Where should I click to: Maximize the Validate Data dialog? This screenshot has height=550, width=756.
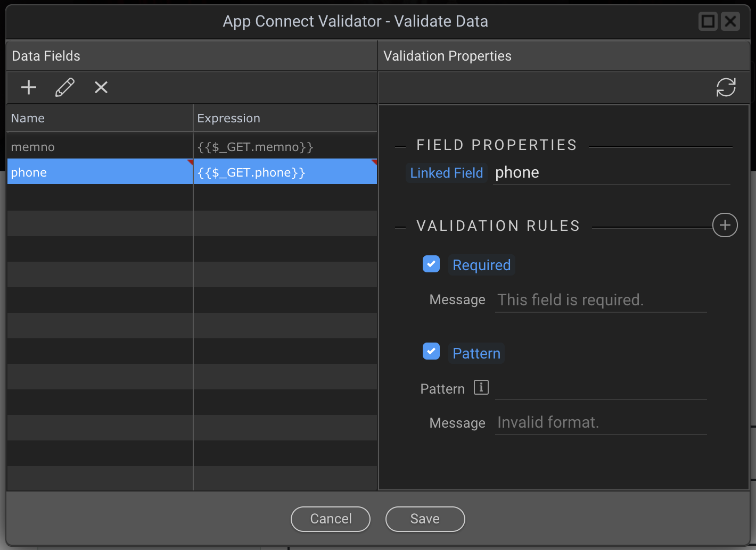pyautogui.click(x=708, y=21)
